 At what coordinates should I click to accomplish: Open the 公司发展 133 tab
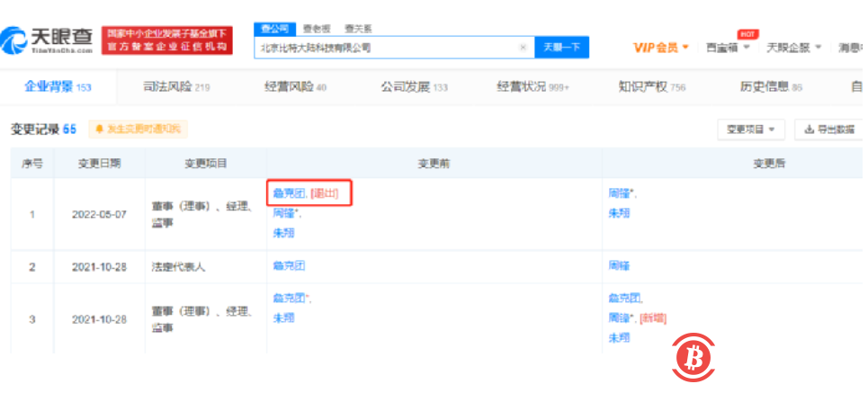coord(414,87)
